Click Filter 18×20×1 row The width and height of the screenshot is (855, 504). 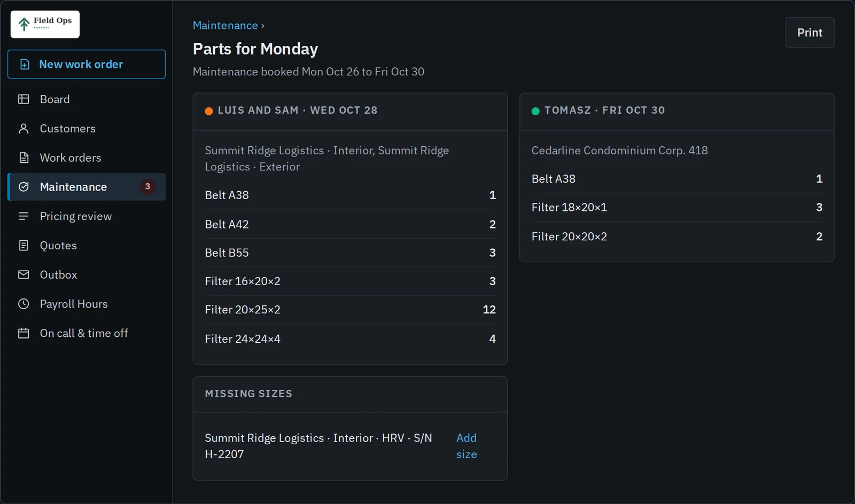tap(677, 207)
